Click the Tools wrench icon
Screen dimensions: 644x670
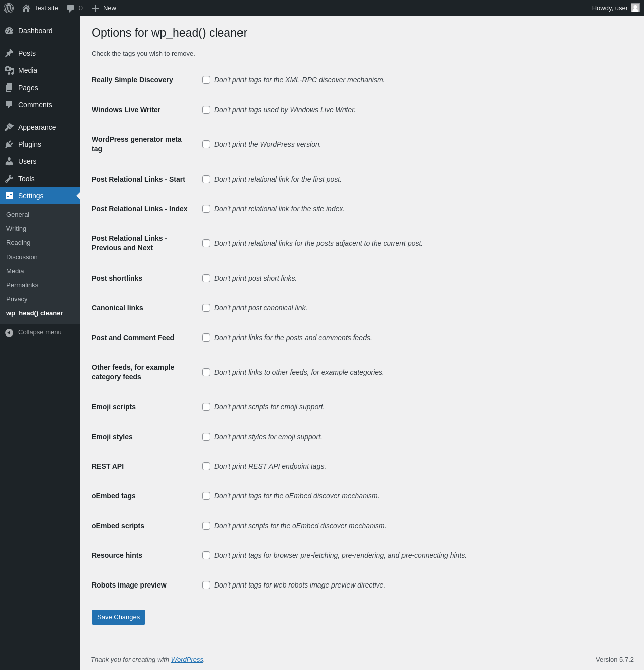[x=9, y=179]
